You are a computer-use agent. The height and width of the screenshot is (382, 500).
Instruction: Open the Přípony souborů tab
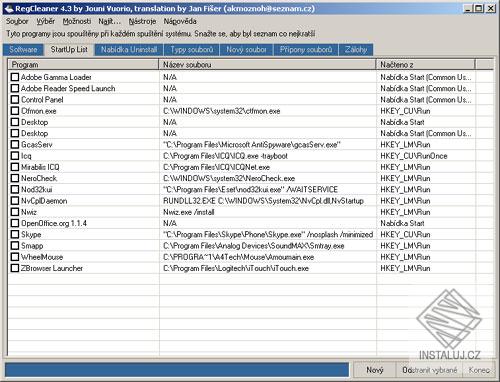306,50
